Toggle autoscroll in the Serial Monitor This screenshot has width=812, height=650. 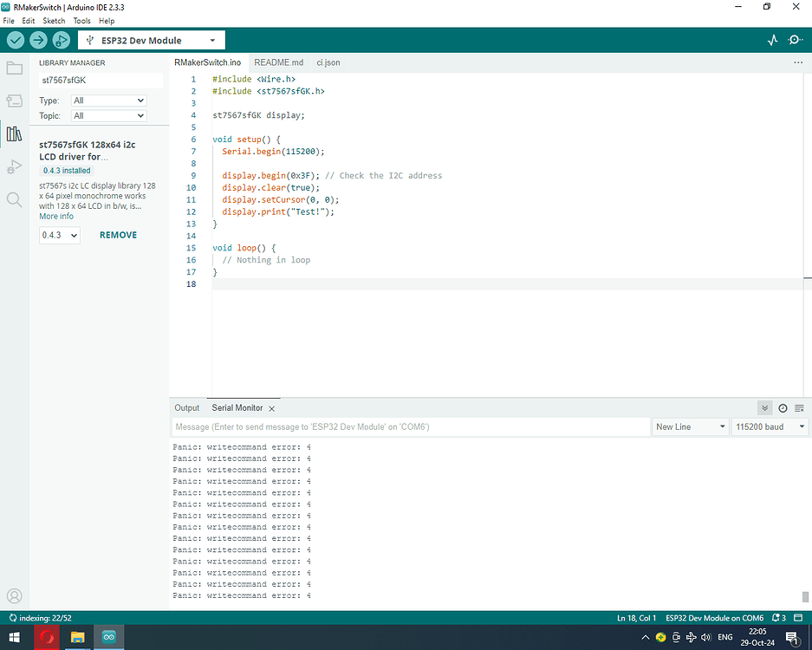click(764, 408)
